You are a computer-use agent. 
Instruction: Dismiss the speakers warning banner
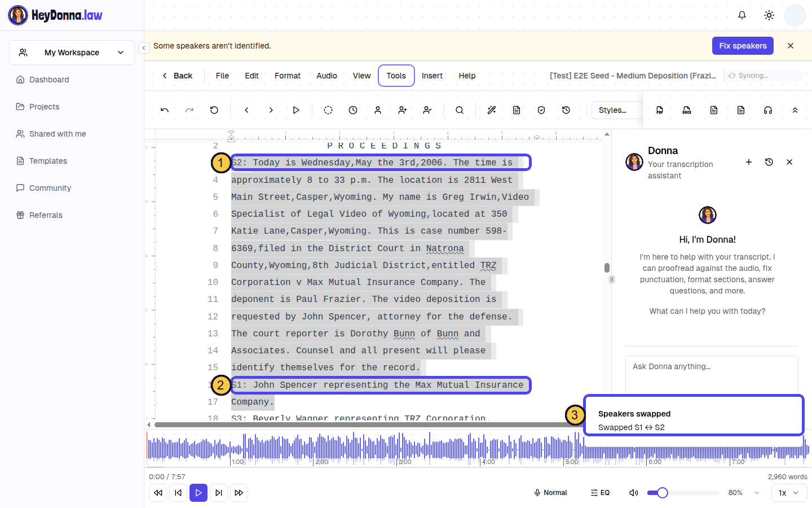pyautogui.click(x=791, y=46)
